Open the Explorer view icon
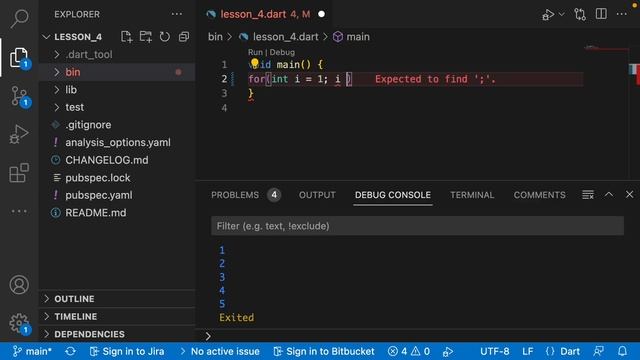 (x=19, y=58)
